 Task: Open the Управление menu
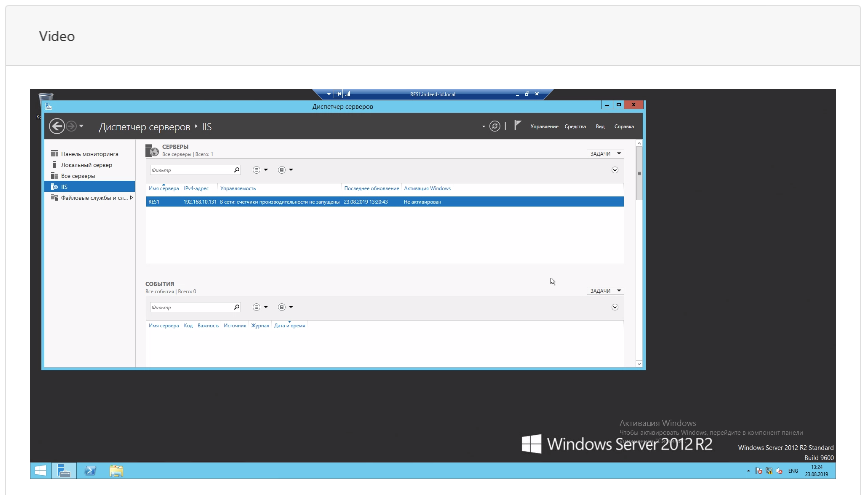pos(545,127)
